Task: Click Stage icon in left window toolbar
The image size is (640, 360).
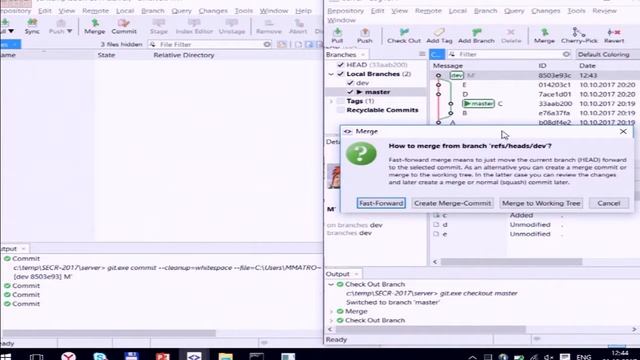Action: [159, 26]
